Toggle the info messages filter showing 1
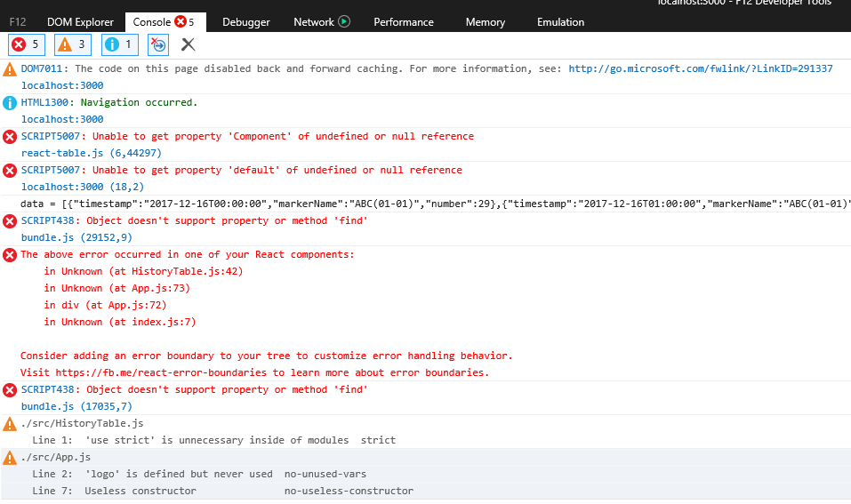The width and height of the screenshot is (851, 504). (120, 44)
